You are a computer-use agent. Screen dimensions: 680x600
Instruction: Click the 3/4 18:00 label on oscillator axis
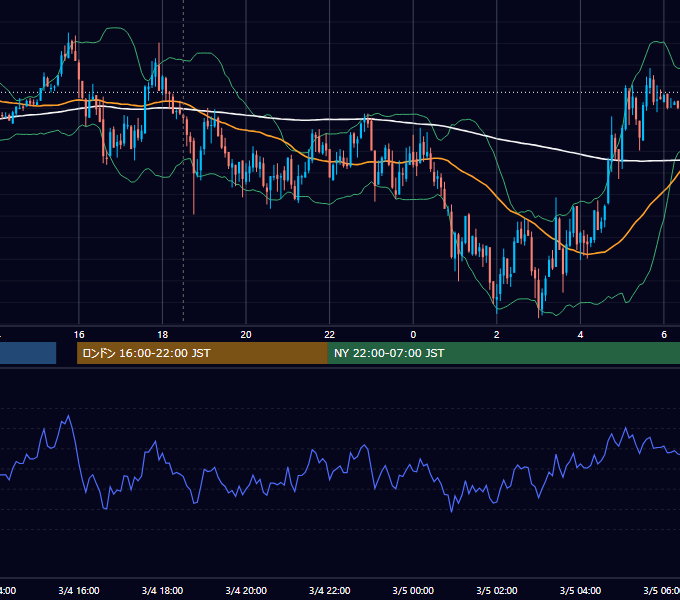[162, 591]
